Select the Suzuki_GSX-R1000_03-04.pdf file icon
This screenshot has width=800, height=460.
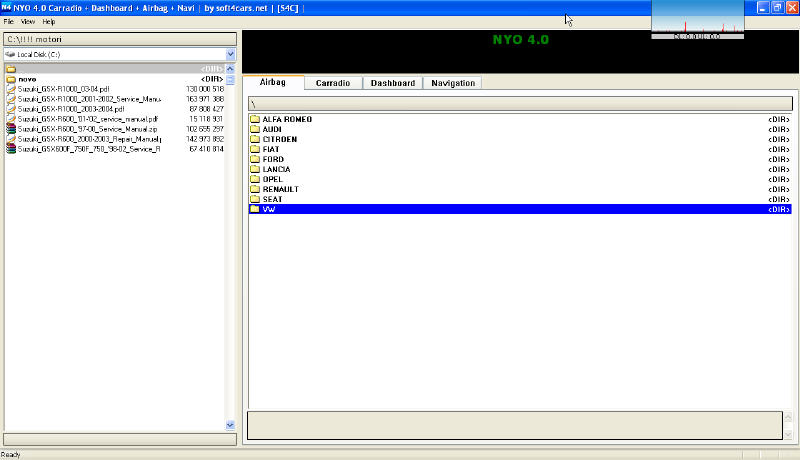(11, 88)
